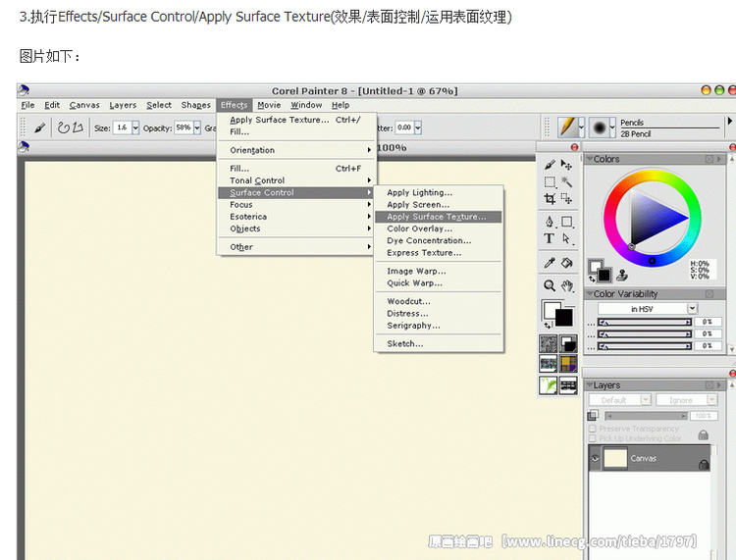Click the brush icon on property bar
Viewport: 736px width, 560px height.
click(x=40, y=127)
